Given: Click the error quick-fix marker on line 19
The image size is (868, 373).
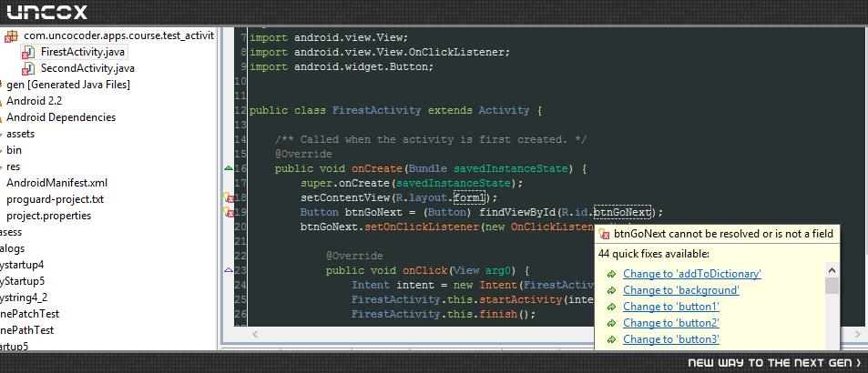Looking at the screenshot, I should pyautogui.click(x=228, y=212).
